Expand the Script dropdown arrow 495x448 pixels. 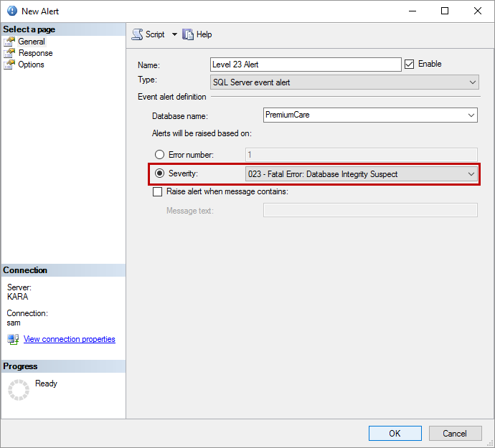(x=174, y=34)
